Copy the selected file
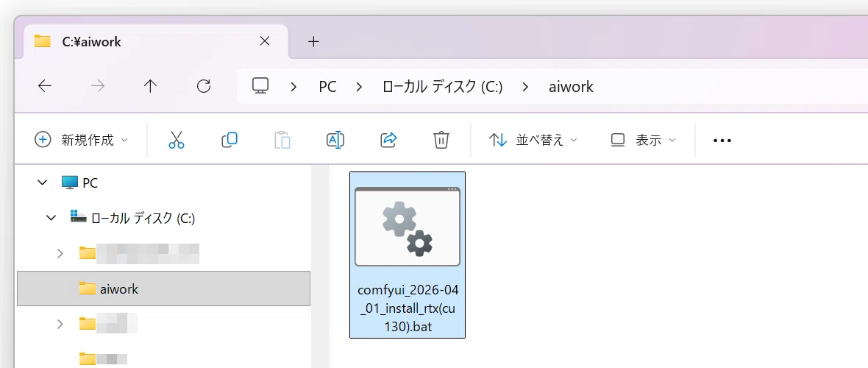Screen dimensions: 868x368 pyautogui.click(x=230, y=140)
